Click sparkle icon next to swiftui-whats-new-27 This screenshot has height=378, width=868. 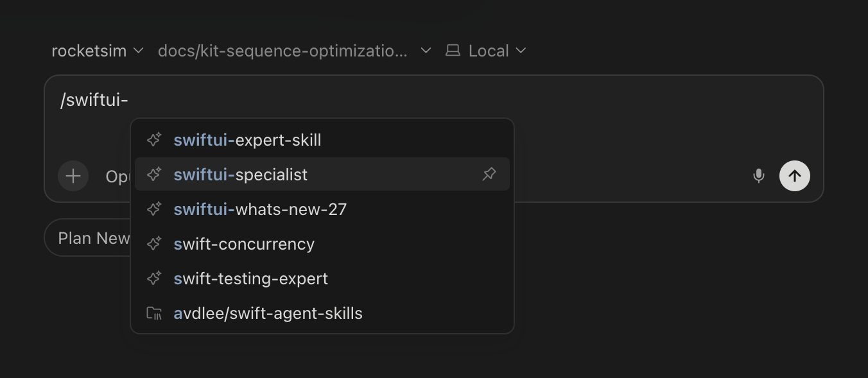pos(154,209)
